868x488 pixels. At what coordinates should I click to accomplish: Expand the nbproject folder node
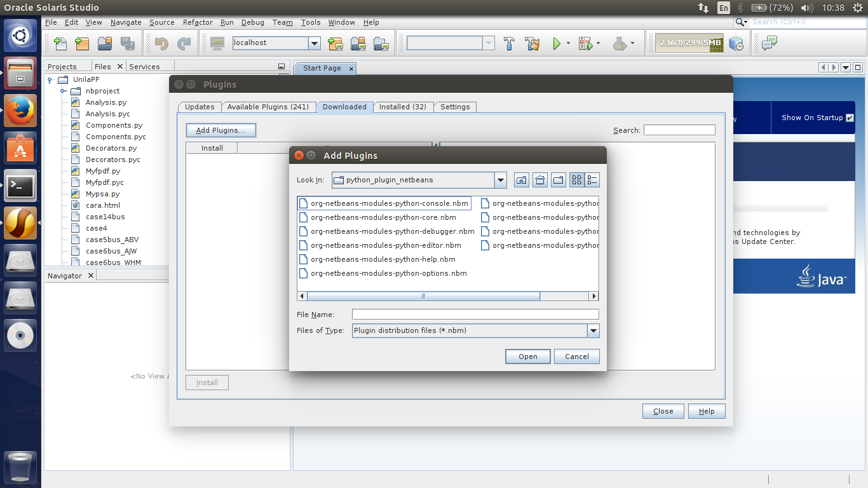(64, 91)
